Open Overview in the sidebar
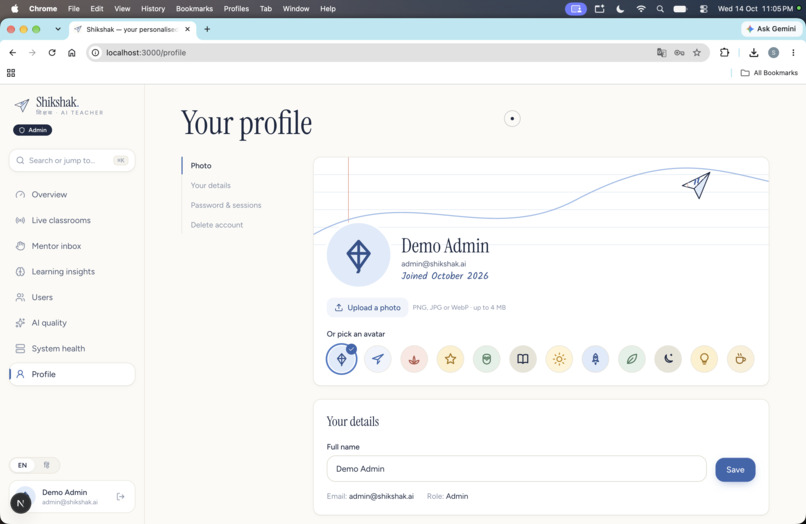The height and width of the screenshot is (524, 806). (72, 194)
